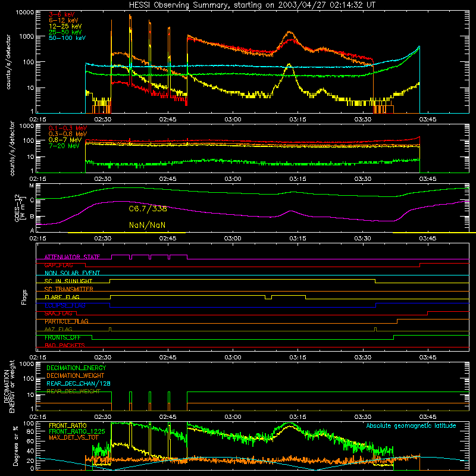Select the ATTENUATOR_STATE flag label
The height and width of the screenshot is (476, 476).
pos(72,257)
